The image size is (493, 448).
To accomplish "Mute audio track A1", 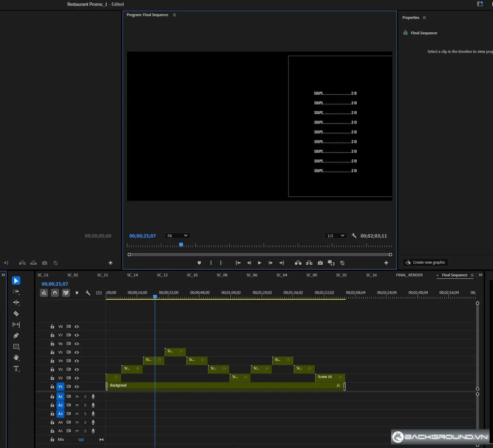I will (77, 397).
